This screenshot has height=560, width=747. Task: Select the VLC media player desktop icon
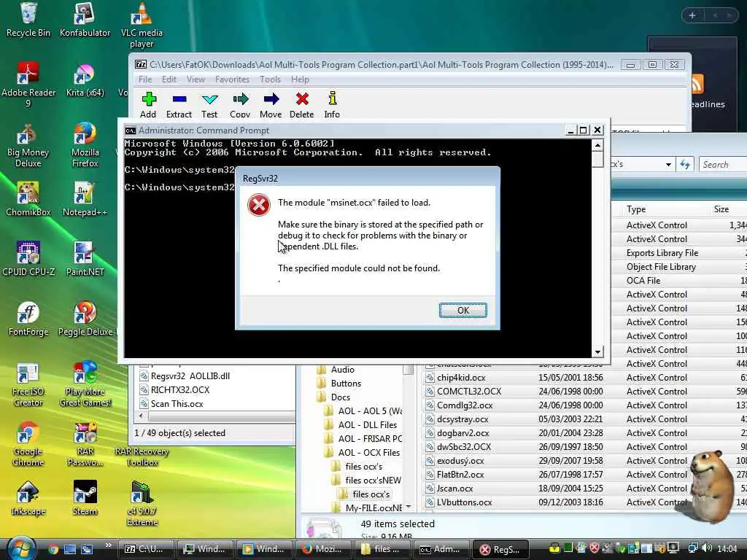(x=142, y=26)
